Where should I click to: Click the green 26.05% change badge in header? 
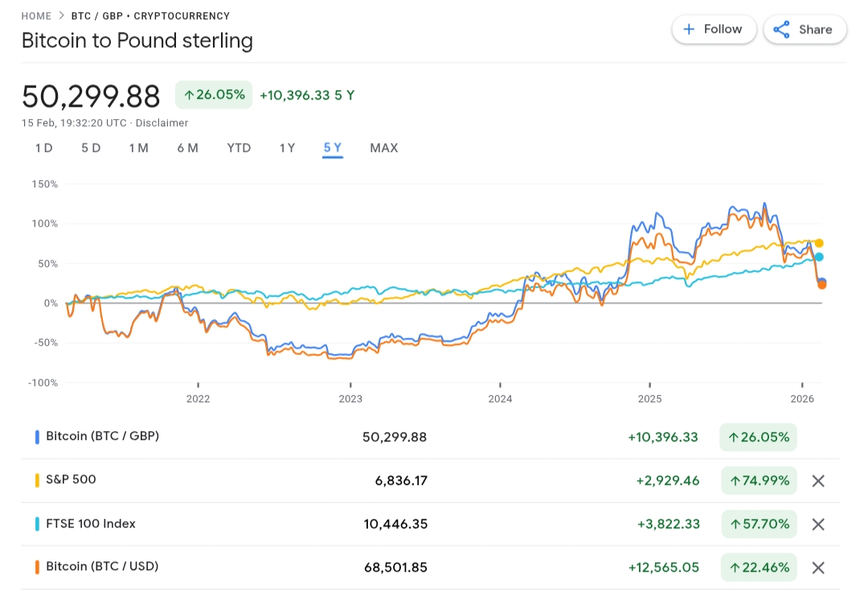coord(214,95)
